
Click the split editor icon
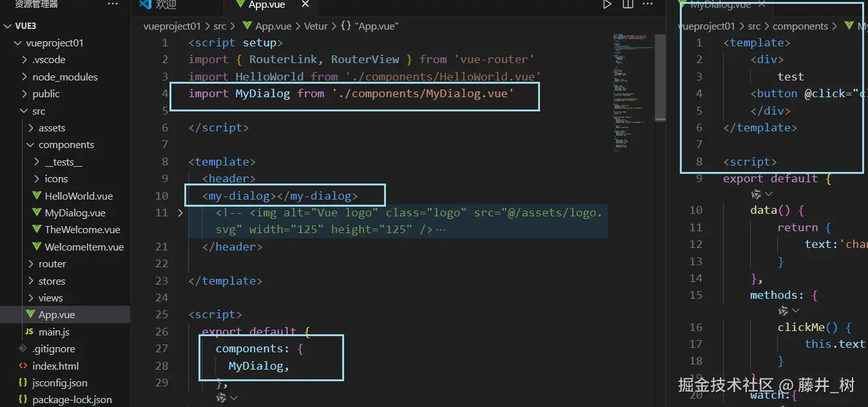628,5
